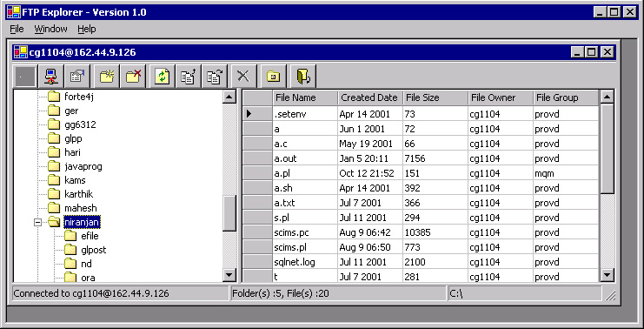This screenshot has width=644, height=329.
Task: Click 'Folder(s) :5, File(s) :20' status text
Action: [280, 293]
